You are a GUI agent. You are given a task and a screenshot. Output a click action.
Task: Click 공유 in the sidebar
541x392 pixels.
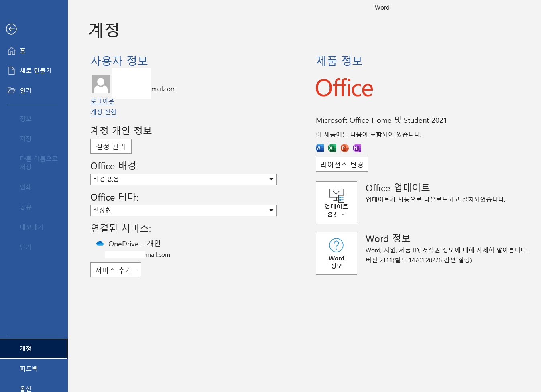pos(34,207)
